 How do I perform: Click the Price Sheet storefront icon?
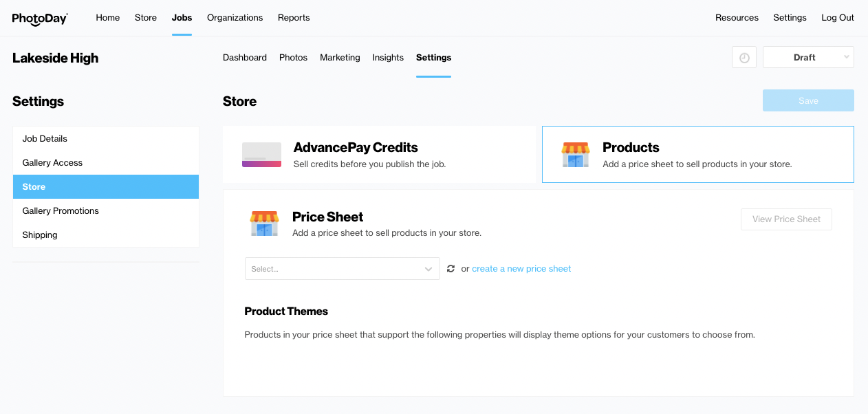tap(264, 224)
